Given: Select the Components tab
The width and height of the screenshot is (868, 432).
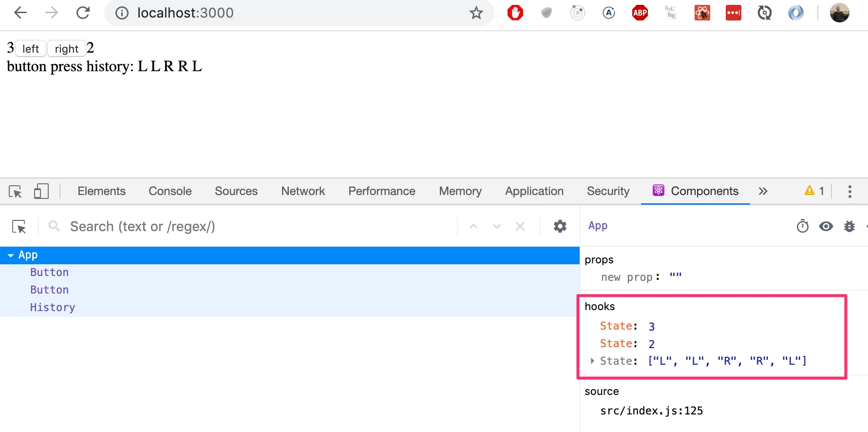Looking at the screenshot, I should 696,191.
